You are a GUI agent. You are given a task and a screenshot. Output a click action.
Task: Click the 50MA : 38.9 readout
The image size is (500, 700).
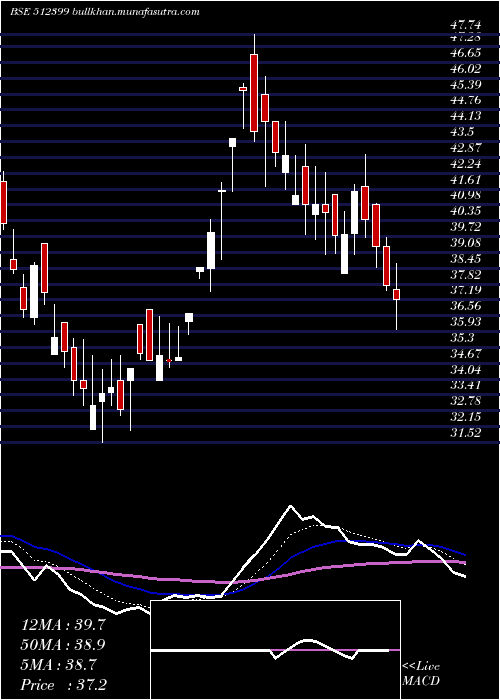(63, 645)
